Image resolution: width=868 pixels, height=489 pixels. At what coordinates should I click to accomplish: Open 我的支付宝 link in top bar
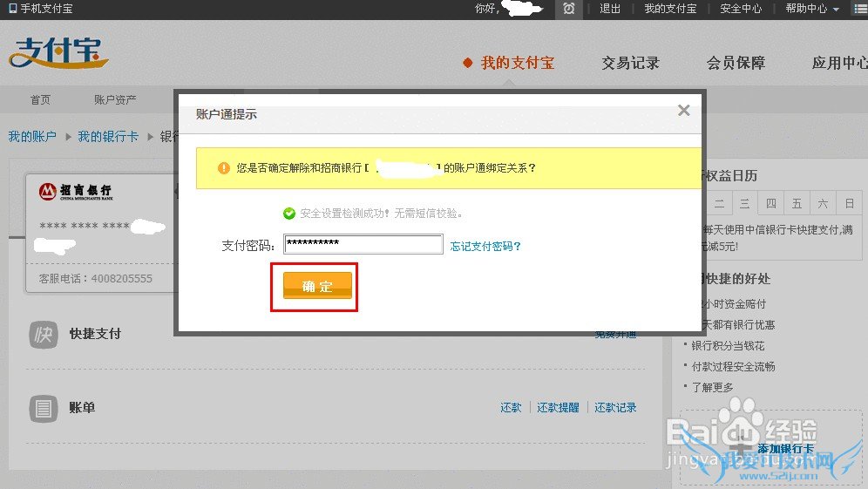click(670, 9)
